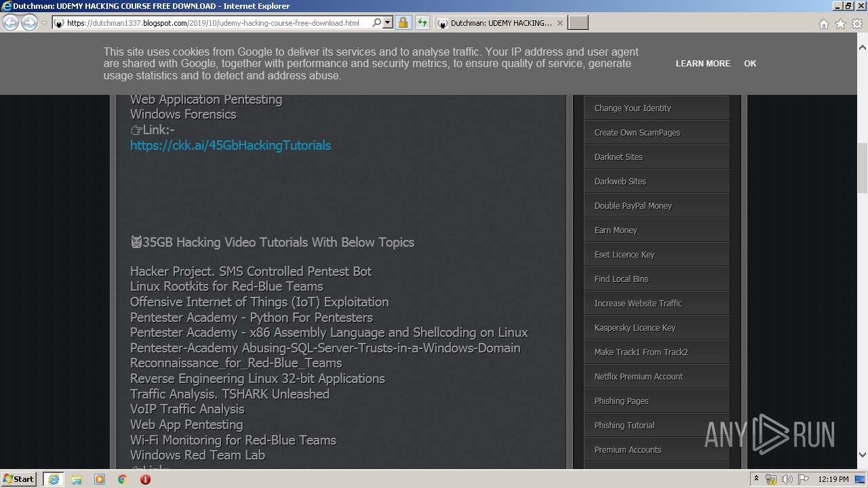The height and width of the screenshot is (488, 868).
Task: Launch Google Chrome from taskbar
Action: [x=123, y=479]
